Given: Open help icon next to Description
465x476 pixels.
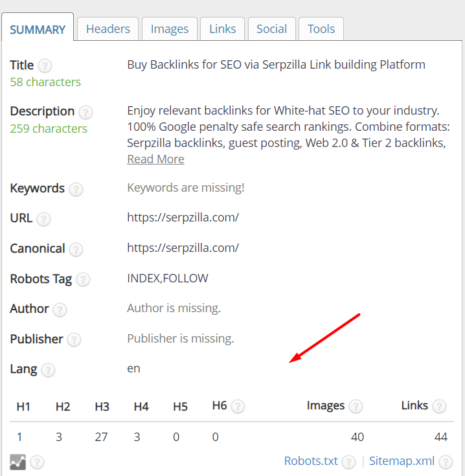Looking at the screenshot, I should 85,112.
